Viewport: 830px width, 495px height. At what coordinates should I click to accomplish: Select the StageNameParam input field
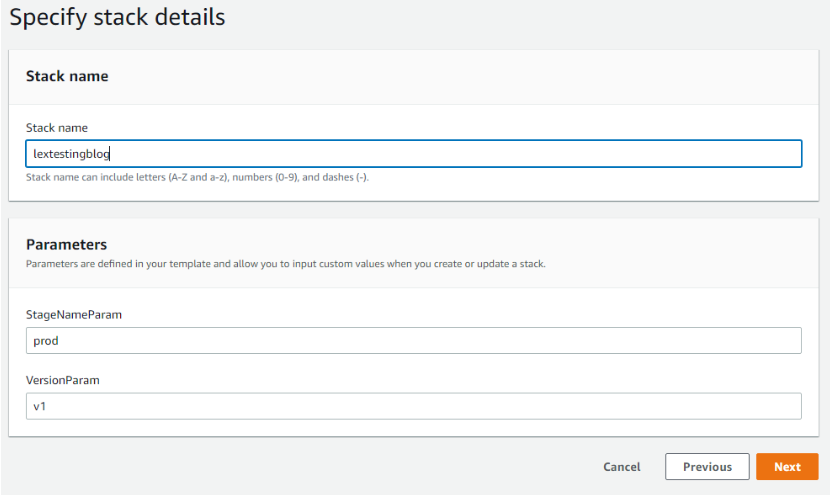click(414, 340)
